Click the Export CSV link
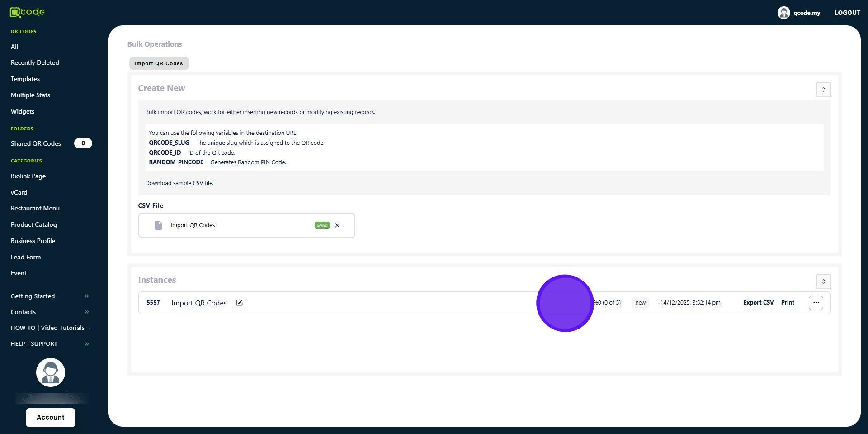Viewport: 868px width, 434px height. point(758,302)
